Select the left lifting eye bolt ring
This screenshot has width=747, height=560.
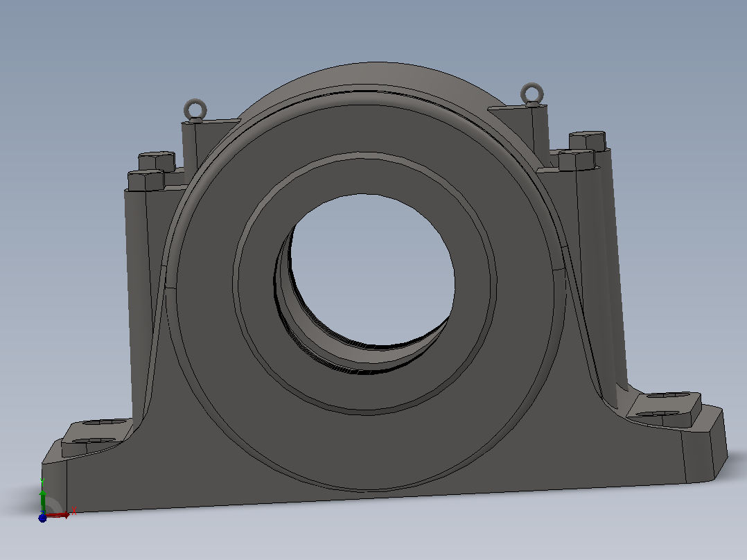tap(195, 110)
